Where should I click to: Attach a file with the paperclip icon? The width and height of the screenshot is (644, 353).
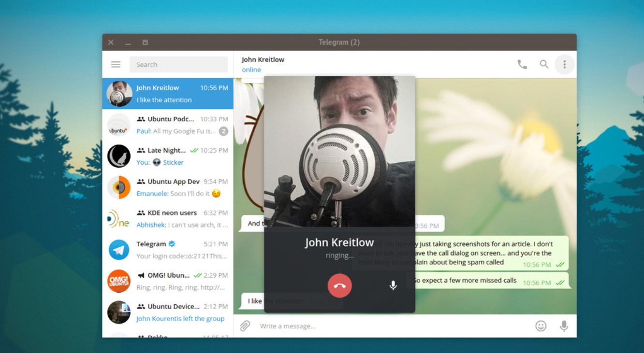click(245, 326)
